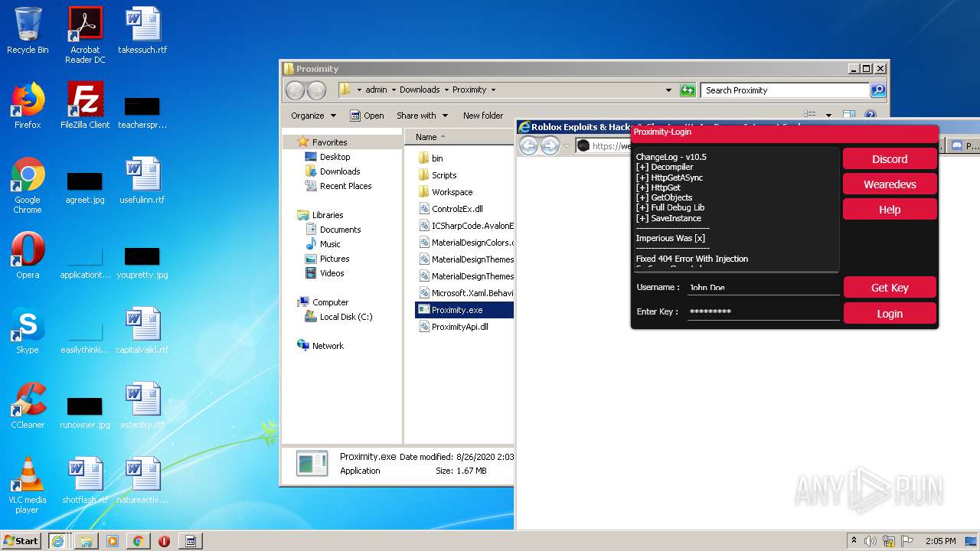Viewport: 980px width, 551px height.
Task: Launch Acrobat Reader DC from desktop
Action: click(85, 35)
